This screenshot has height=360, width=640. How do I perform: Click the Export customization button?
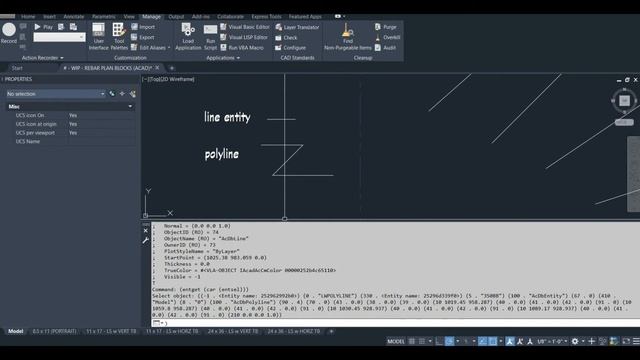(143, 37)
